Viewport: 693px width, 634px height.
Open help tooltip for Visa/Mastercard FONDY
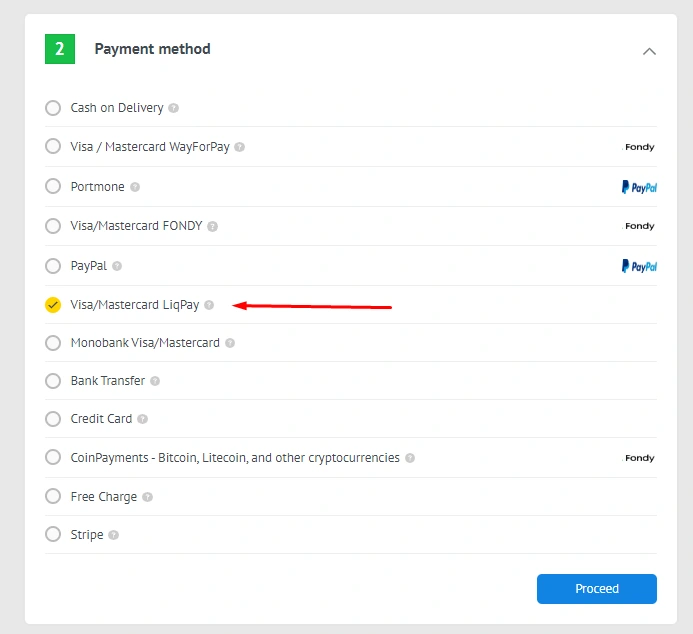213,227
